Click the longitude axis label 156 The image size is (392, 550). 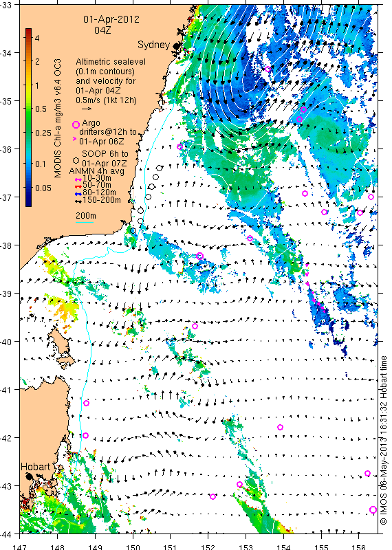point(358,547)
